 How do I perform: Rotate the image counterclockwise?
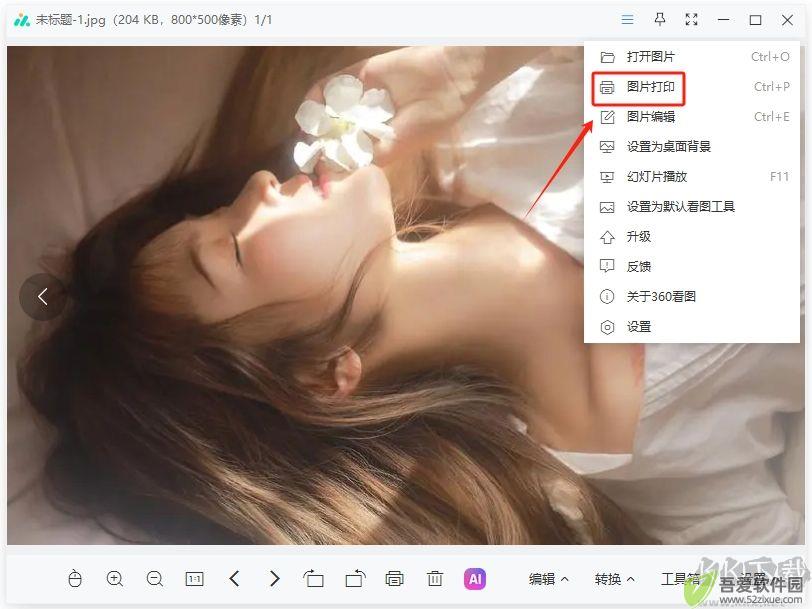pos(313,578)
